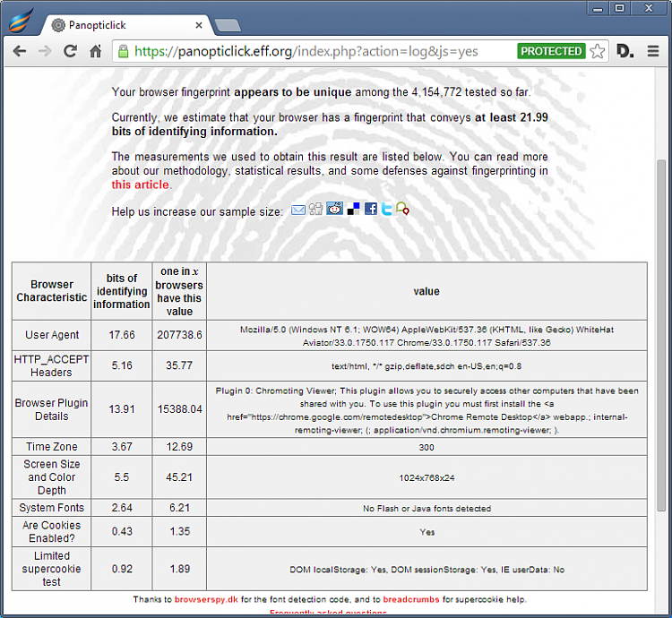Click the '207738.6' cell
Viewport: 672px width, 618px height.
[x=179, y=335]
